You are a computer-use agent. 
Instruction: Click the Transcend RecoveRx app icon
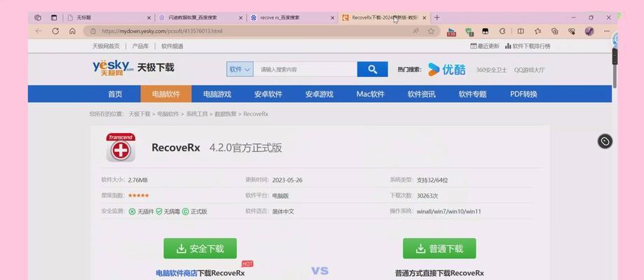(121, 148)
